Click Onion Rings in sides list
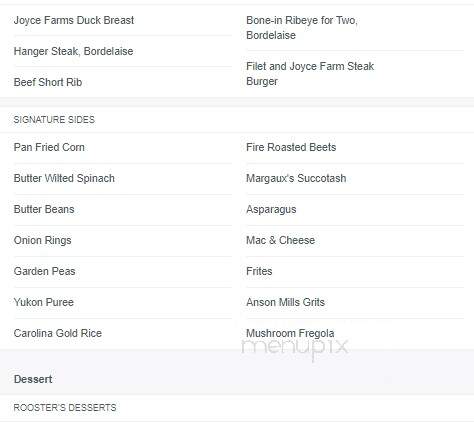 point(42,240)
